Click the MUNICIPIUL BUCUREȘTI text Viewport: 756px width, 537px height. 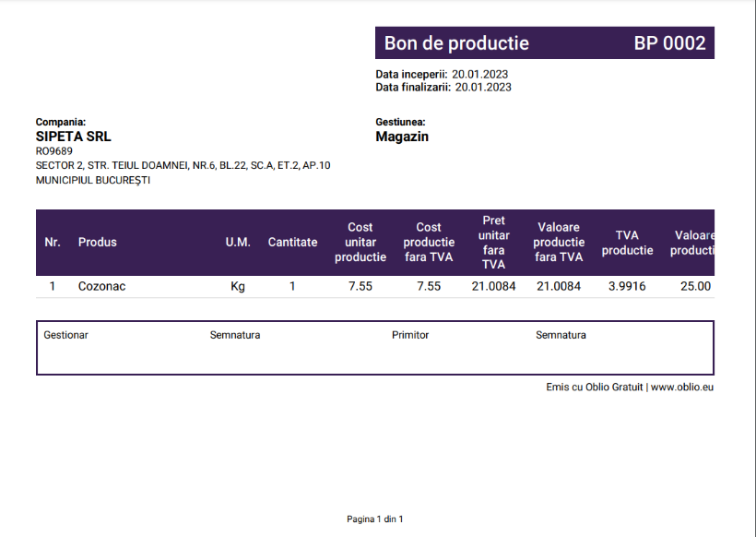coord(93,181)
